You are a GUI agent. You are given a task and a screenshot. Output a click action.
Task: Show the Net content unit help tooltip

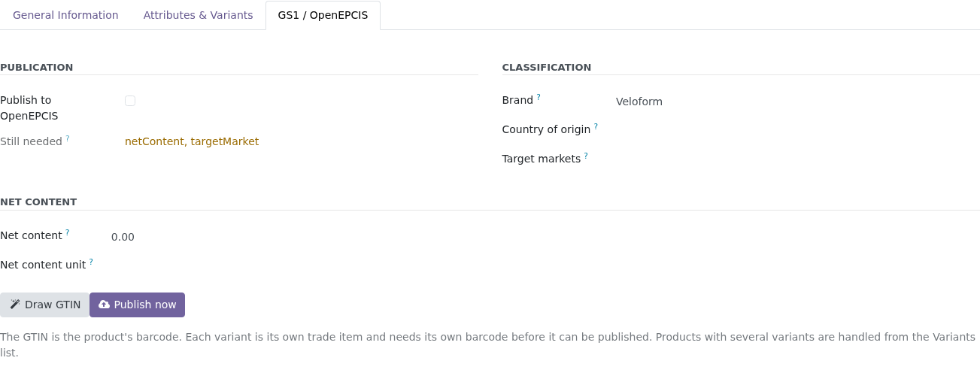pos(91,262)
